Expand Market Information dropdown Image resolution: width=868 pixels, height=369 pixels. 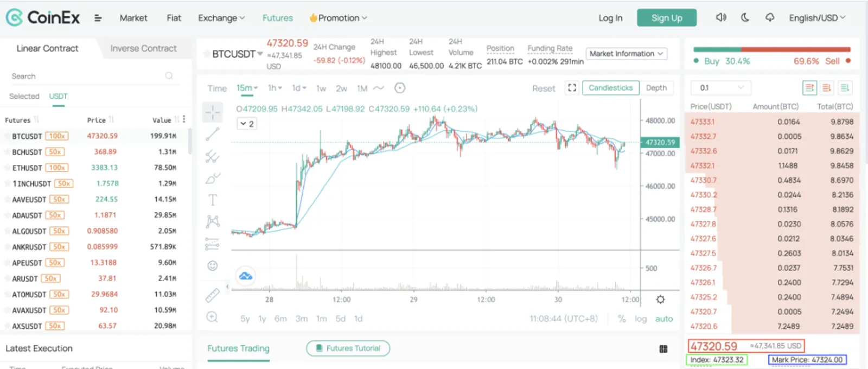click(627, 54)
